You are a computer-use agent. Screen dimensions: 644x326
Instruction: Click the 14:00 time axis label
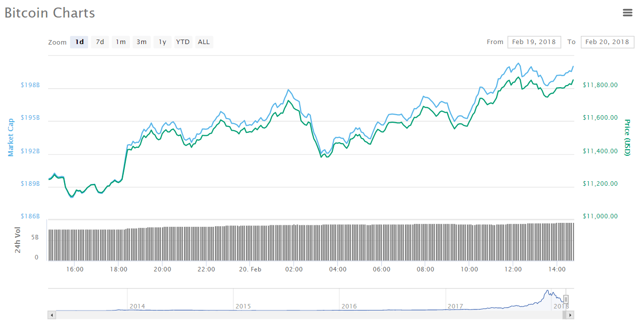tap(557, 269)
